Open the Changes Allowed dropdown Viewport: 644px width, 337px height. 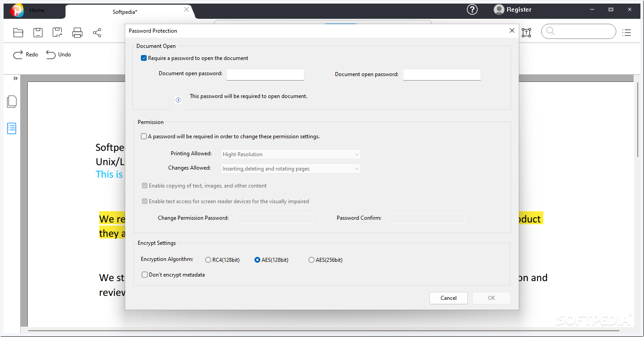tap(291, 169)
